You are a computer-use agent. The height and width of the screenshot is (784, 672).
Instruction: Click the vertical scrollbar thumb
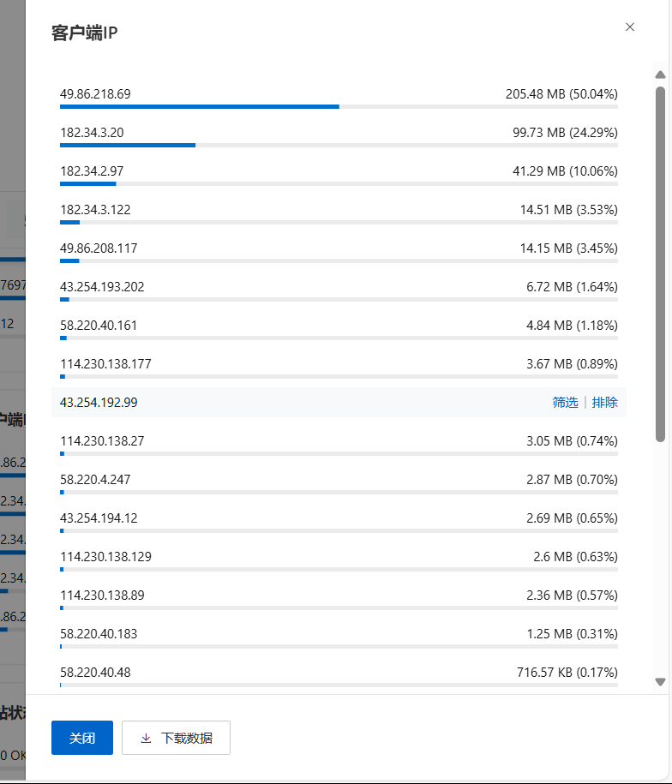pyautogui.click(x=660, y=264)
